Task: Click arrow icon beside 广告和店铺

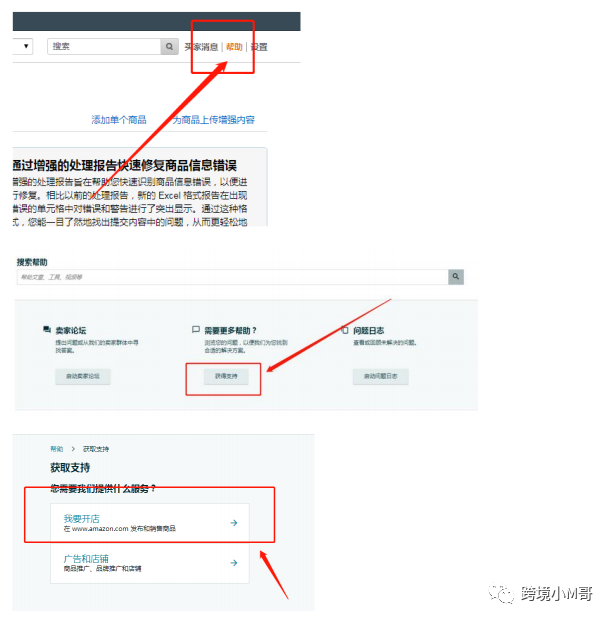Action: 234,563
